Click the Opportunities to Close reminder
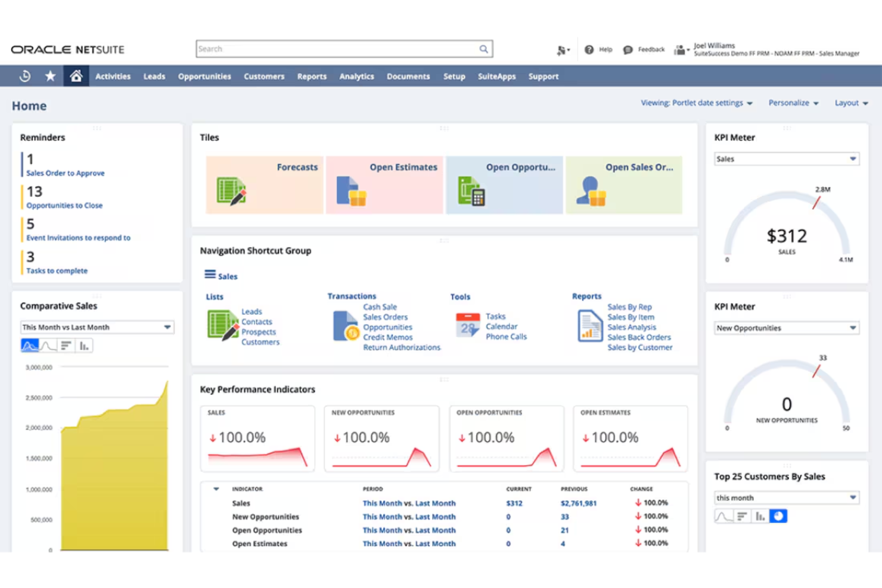 click(64, 205)
